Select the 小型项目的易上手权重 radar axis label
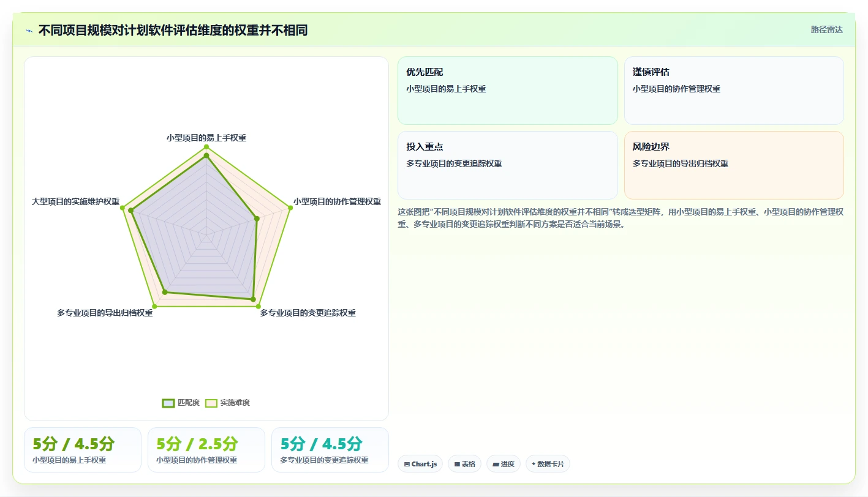 [206, 138]
